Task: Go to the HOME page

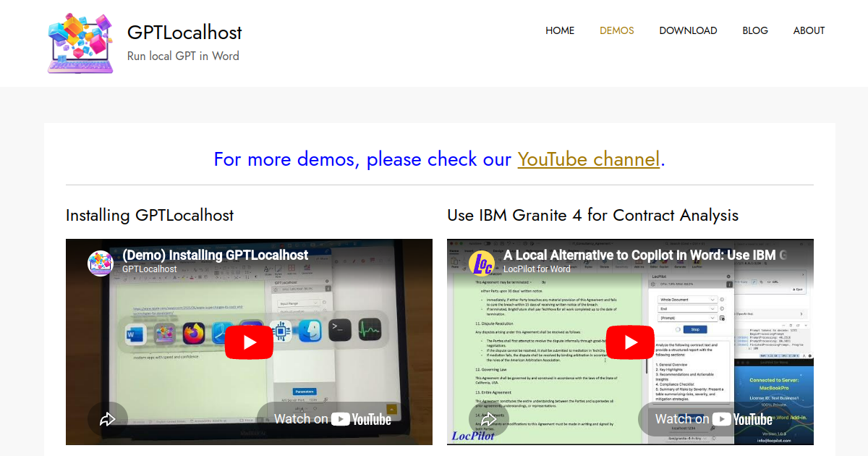Action: [560, 30]
